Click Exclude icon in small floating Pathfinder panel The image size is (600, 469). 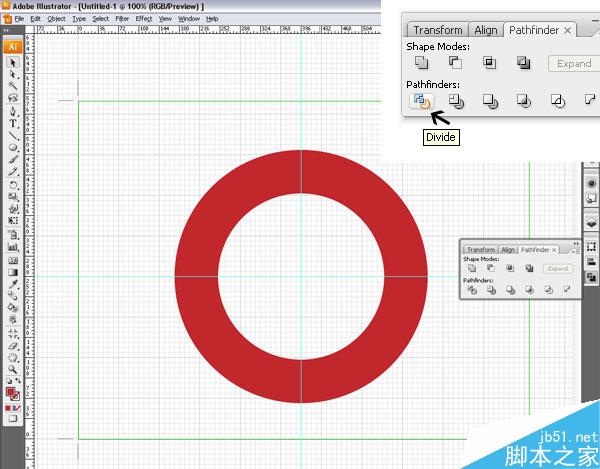pos(529,268)
